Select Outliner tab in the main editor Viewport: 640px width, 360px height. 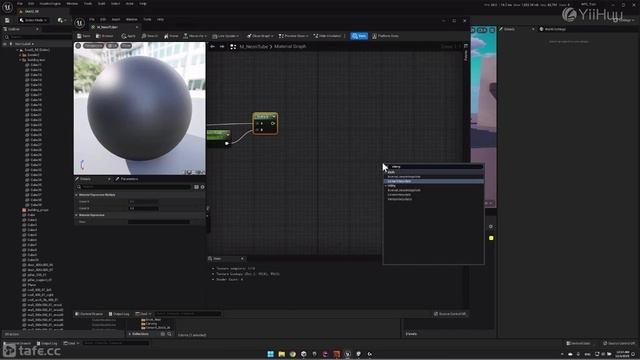tap(20, 29)
